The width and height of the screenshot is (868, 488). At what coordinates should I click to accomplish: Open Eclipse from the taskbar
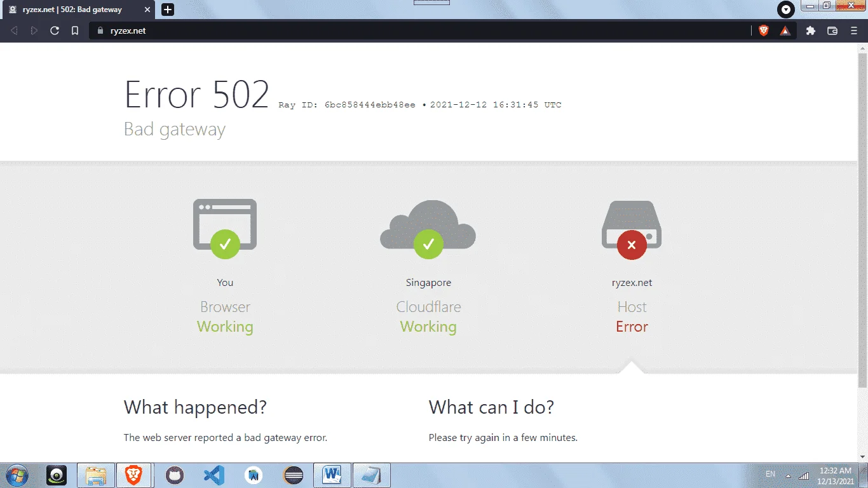coord(293,475)
